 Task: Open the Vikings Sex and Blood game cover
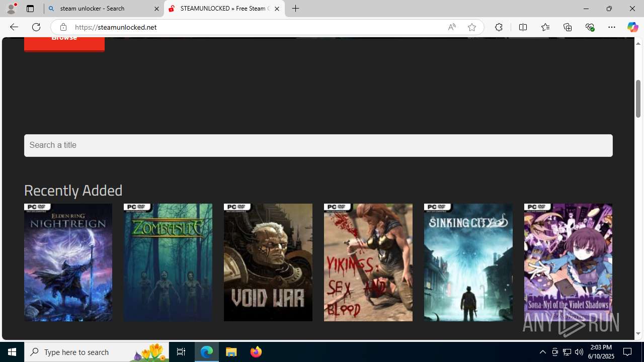(x=368, y=262)
